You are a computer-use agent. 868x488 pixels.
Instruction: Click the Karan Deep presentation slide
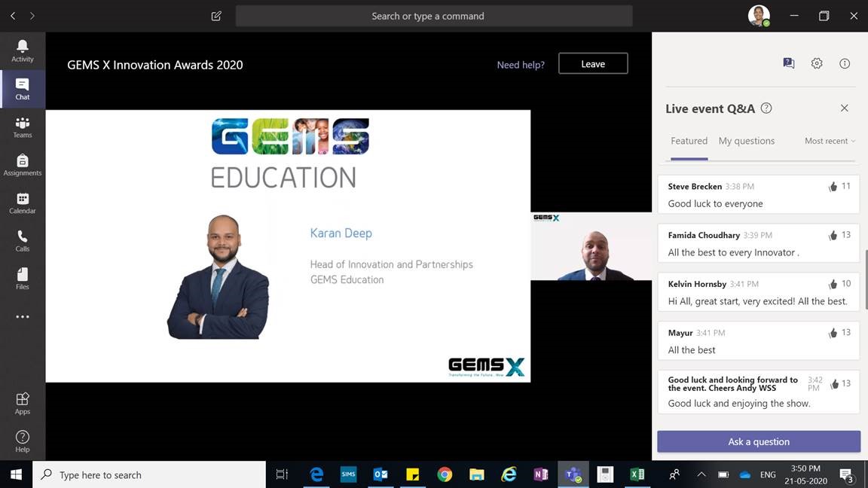click(288, 246)
